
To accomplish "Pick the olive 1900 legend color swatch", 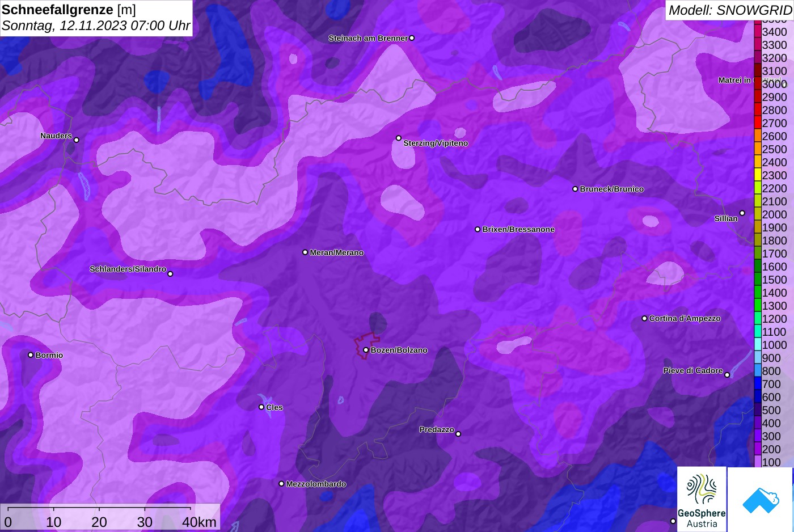I will (x=757, y=227).
